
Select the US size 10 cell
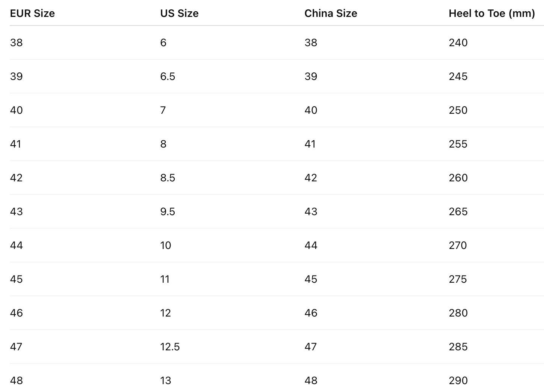click(x=165, y=246)
